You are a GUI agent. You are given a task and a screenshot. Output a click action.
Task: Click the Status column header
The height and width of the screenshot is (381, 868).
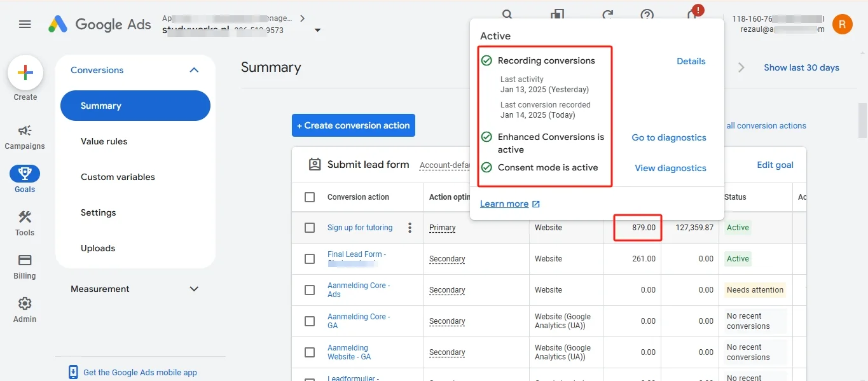coord(735,197)
